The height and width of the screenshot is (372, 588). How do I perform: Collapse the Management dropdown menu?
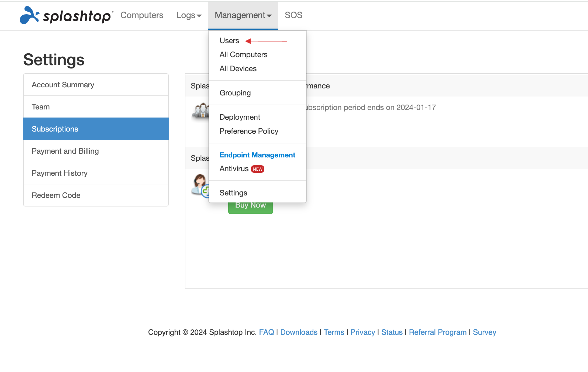coord(243,15)
